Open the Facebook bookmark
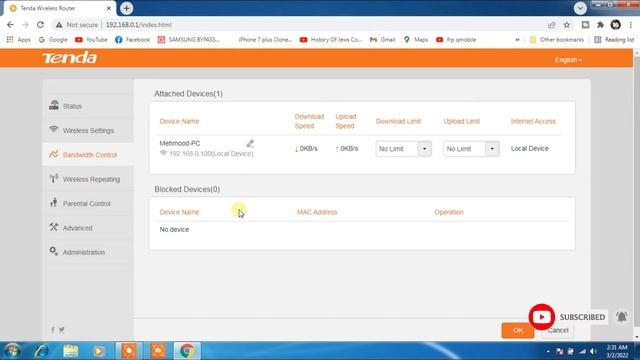Screen dimensions: 640x360 click(x=132, y=40)
